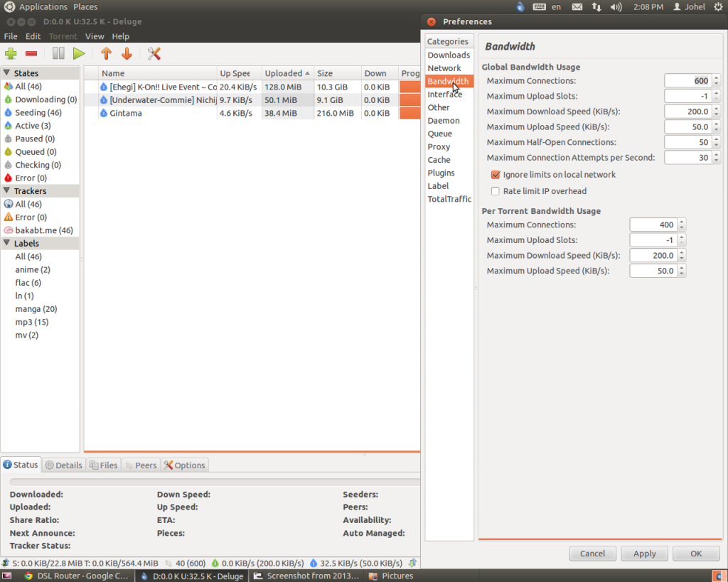Click the Apply button in Preferences
The height and width of the screenshot is (582, 728).
[x=644, y=554]
